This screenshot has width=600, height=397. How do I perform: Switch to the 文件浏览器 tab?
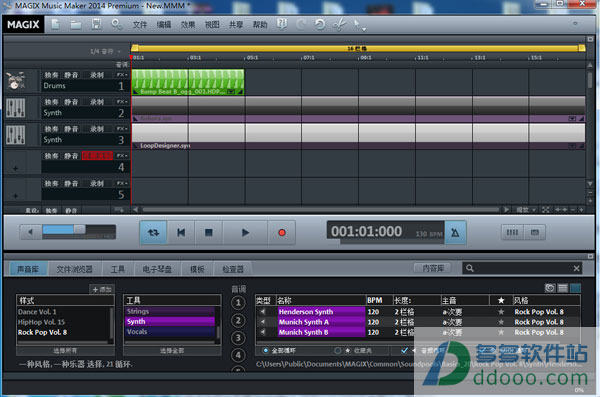74,269
